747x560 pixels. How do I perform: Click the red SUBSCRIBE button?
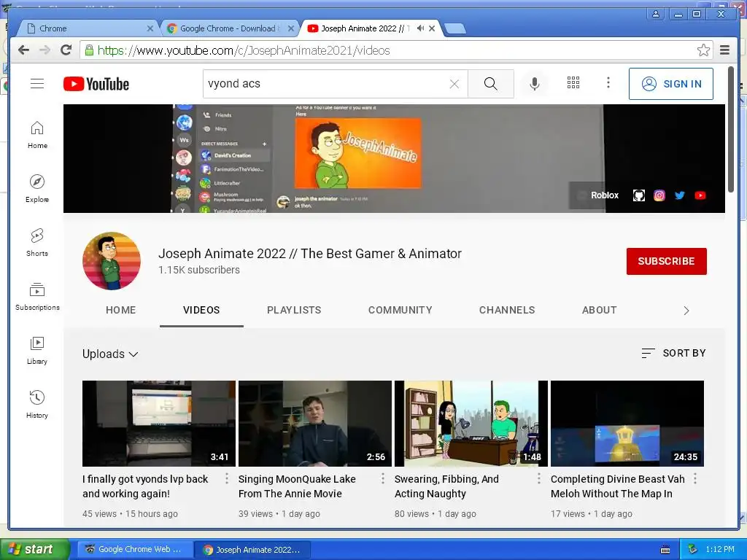[667, 261]
